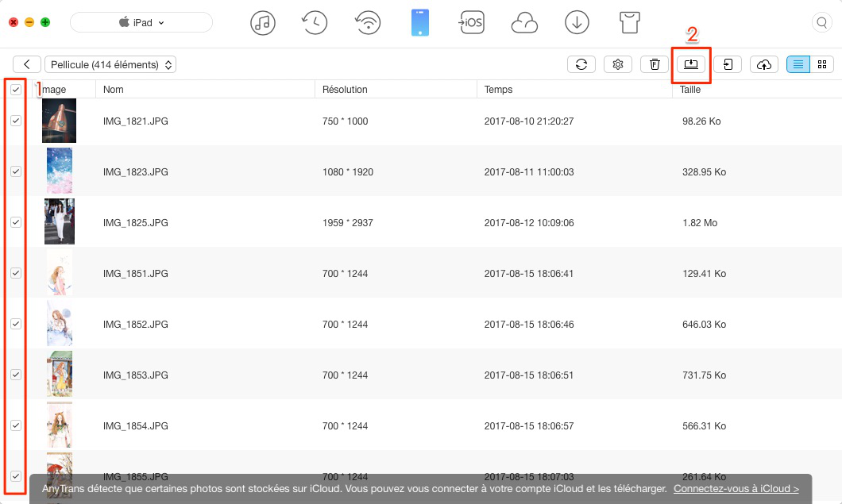
Task: Toggle the select-all header checkbox
Action: click(x=16, y=89)
